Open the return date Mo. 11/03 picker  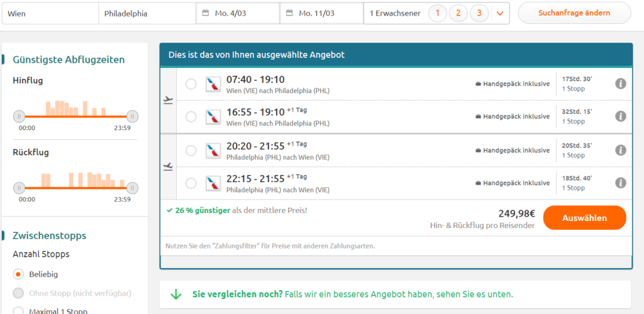tap(321, 13)
